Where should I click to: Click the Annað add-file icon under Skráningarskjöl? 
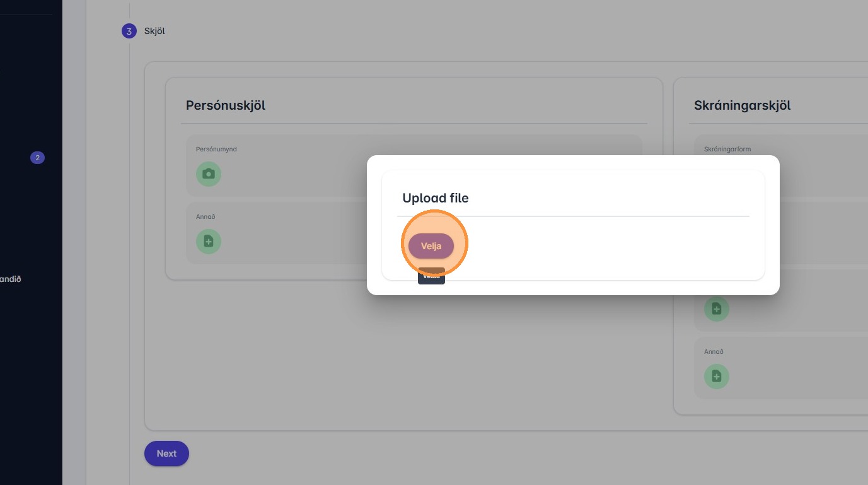point(716,376)
